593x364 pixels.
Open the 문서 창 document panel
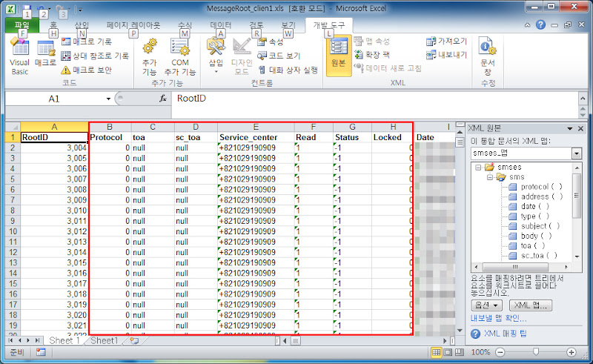click(488, 56)
